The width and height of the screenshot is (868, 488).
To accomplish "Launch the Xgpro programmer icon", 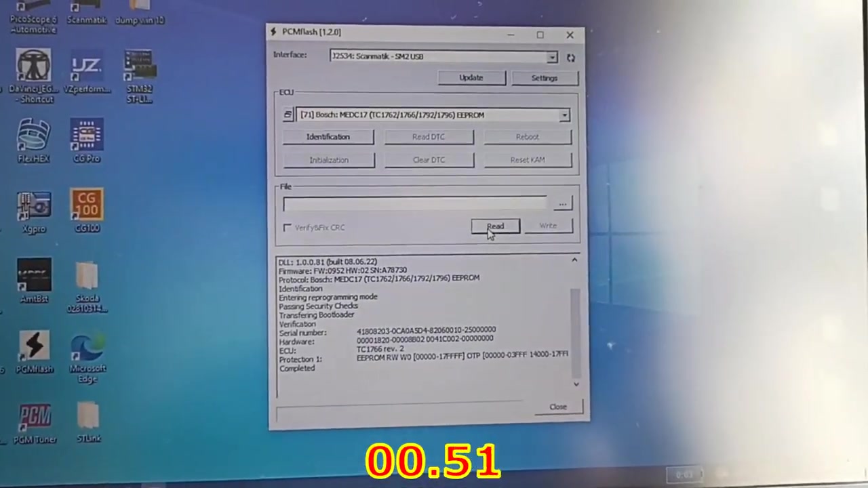I will click(34, 212).
